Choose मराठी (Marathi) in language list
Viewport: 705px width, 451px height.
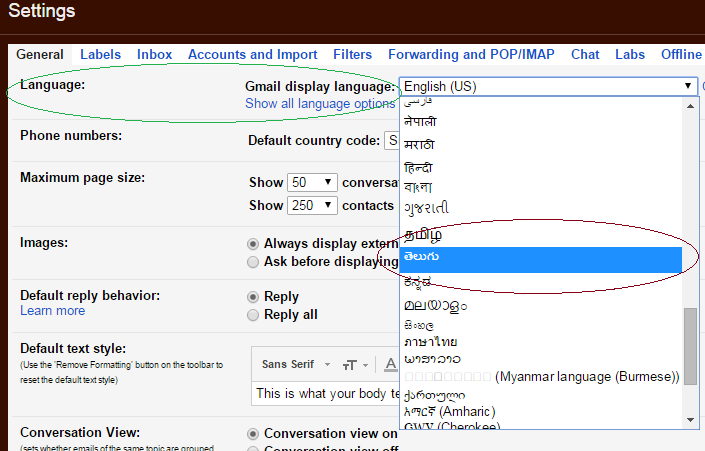point(540,144)
